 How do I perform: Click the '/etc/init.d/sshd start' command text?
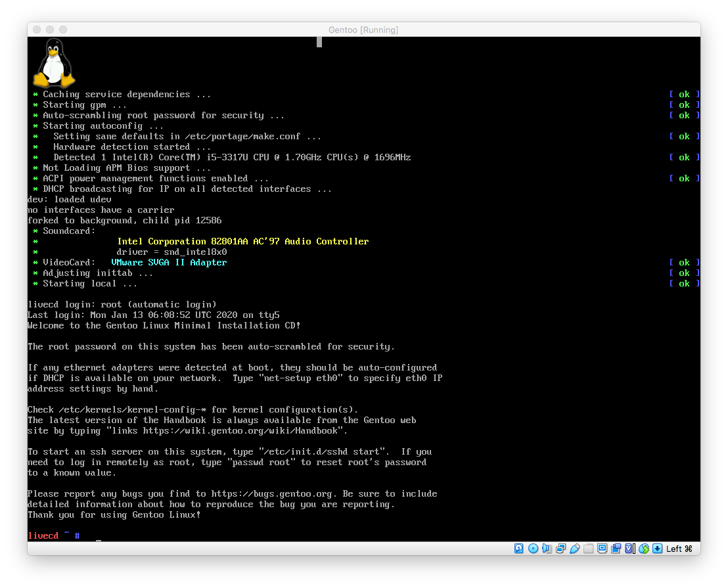coord(322,451)
